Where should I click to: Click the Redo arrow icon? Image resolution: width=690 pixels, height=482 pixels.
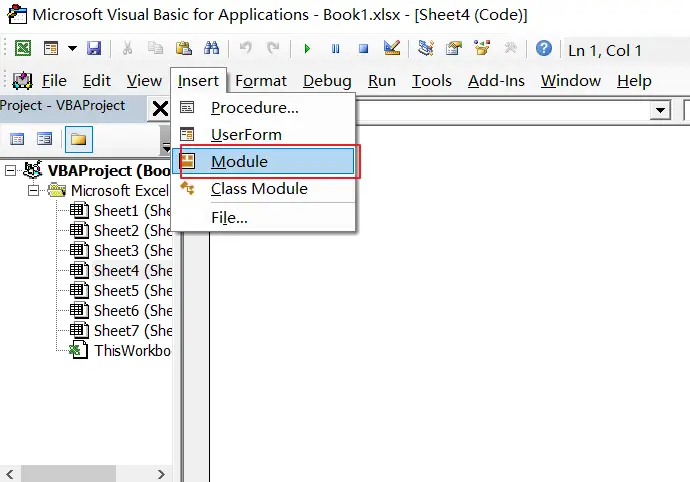[x=273, y=48]
